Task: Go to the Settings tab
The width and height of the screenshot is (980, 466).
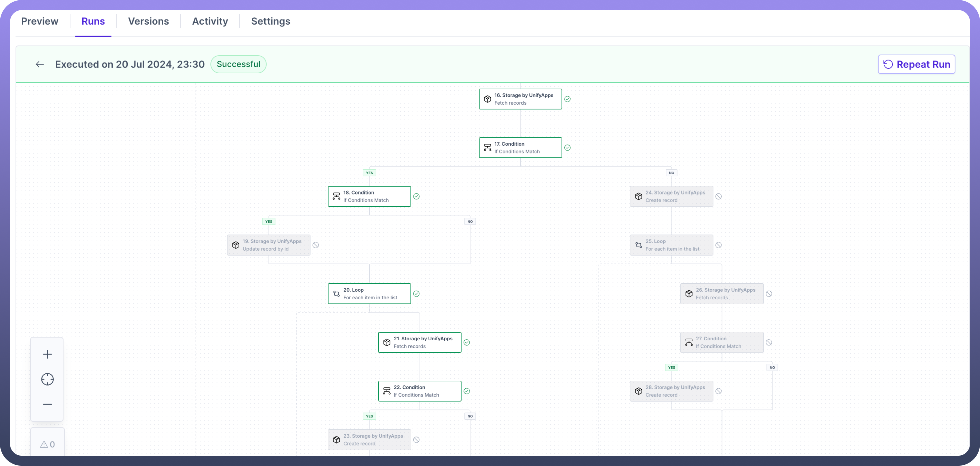Action: click(x=270, y=21)
